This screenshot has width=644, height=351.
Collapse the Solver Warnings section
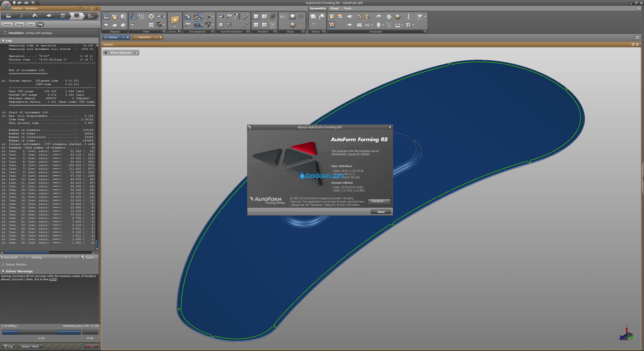tap(3, 271)
